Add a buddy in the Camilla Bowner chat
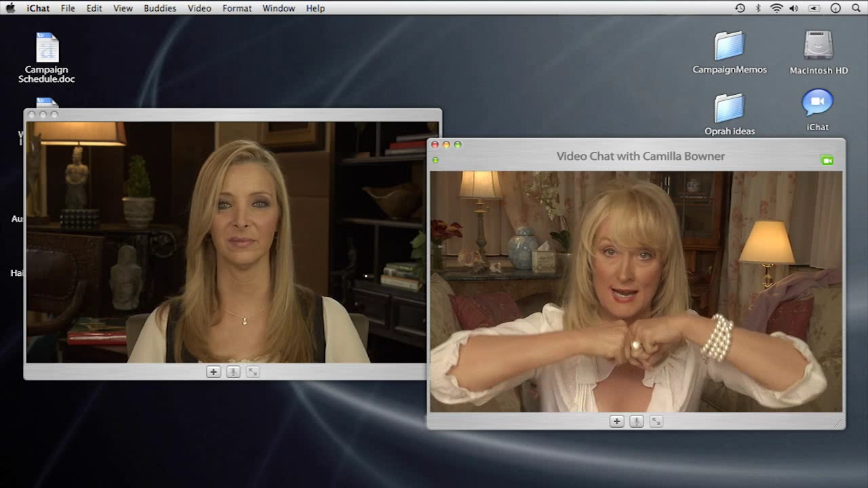Viewport: 868px width, 488px height. (616, 422)
